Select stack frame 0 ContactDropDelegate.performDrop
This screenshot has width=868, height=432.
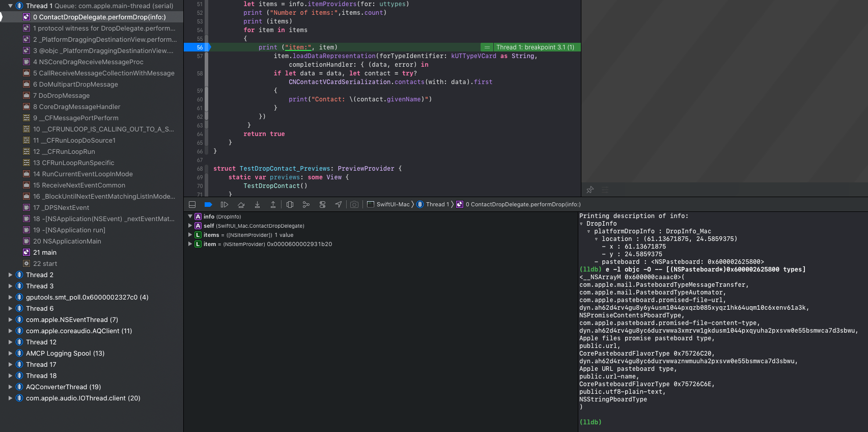coord(92,17)
